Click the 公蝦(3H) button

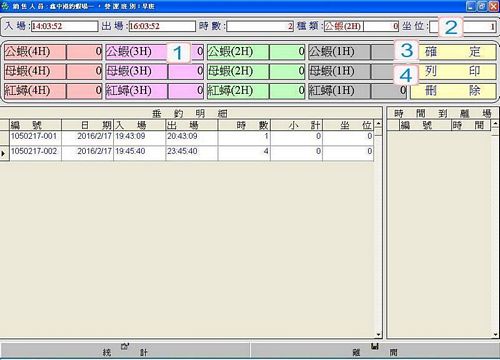(x=136, y=52)
